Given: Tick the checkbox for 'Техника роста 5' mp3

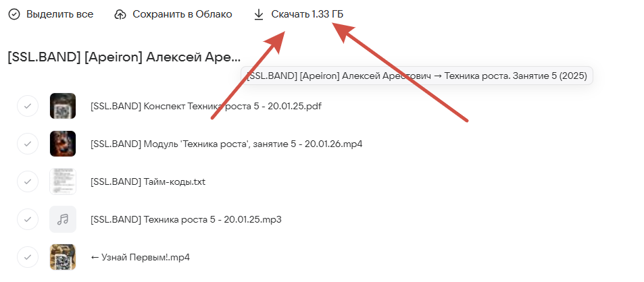Looking at the screenshot, I should click(28, 219).
